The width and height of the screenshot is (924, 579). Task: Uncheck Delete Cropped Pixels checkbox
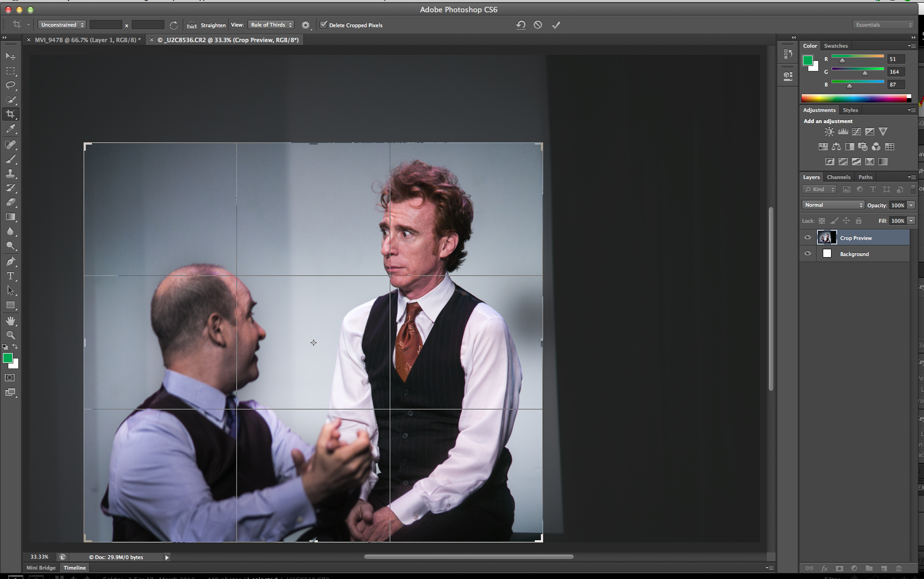click(x=324, y=25)
